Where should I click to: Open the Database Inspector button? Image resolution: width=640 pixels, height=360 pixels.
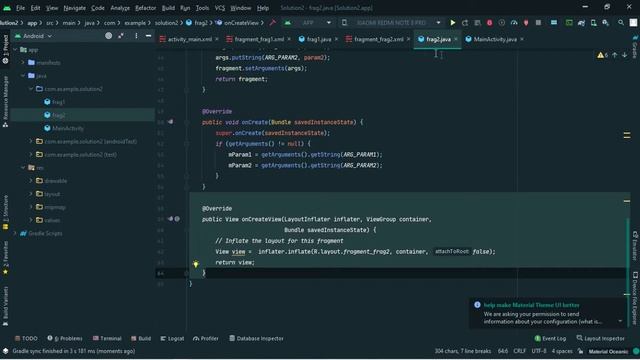point(256,338)
